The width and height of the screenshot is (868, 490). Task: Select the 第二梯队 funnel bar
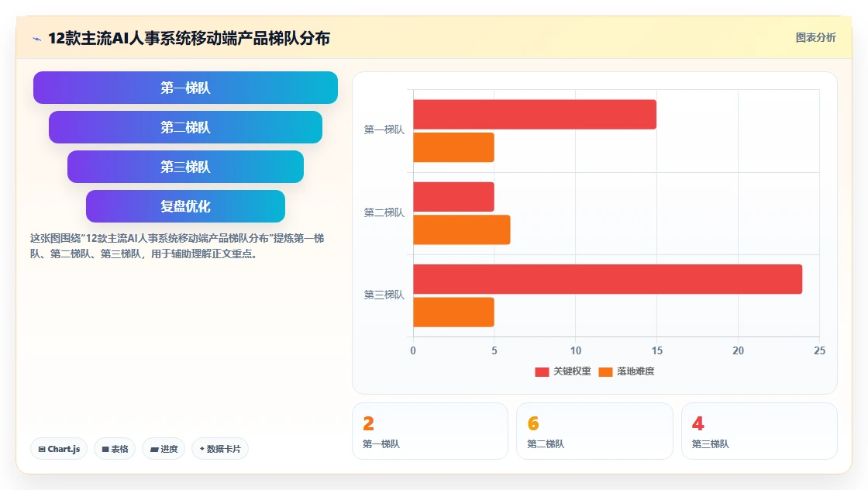(185, 127)
